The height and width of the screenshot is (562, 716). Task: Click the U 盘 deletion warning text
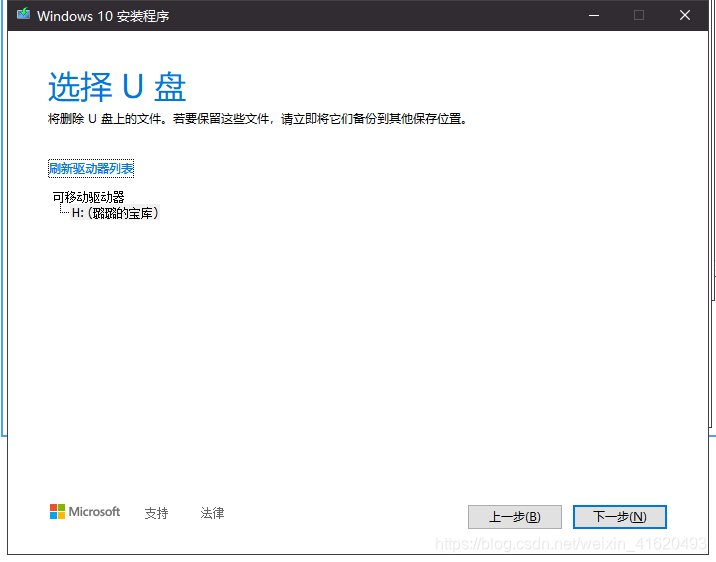coord(258,119)
